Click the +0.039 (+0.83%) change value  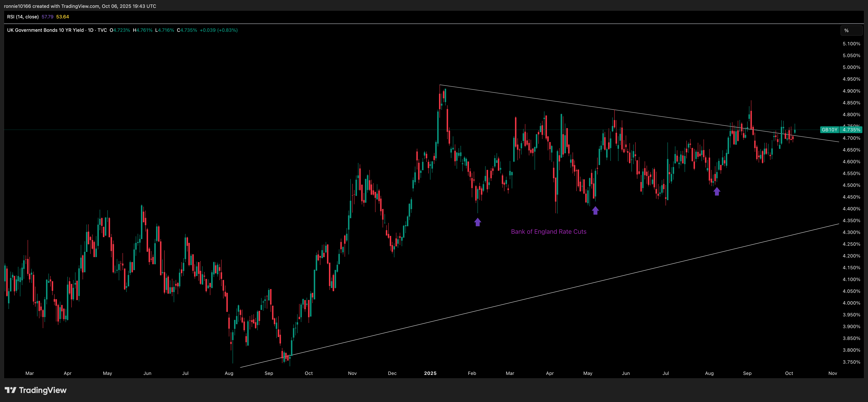(218, 30)
